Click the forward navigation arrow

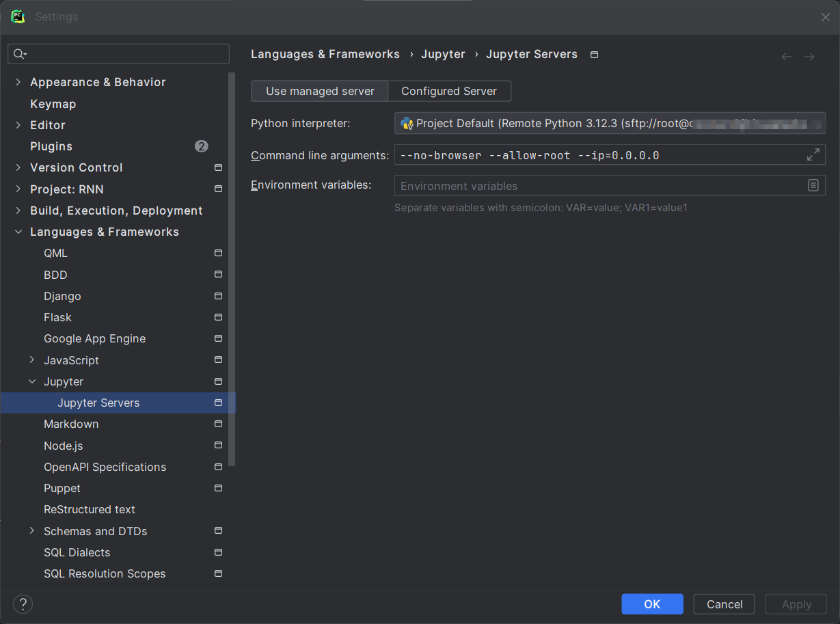tap(809, 57)
